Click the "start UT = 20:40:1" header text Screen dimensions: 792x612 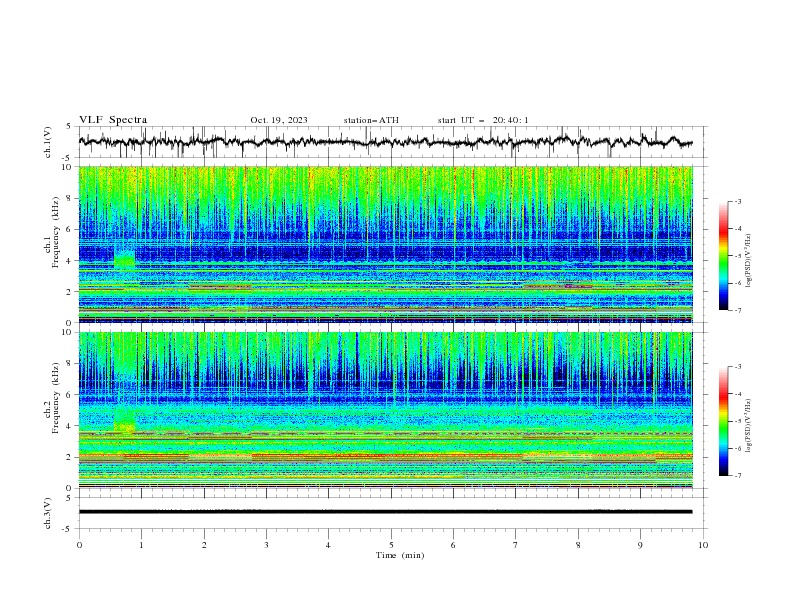[483, 120]
